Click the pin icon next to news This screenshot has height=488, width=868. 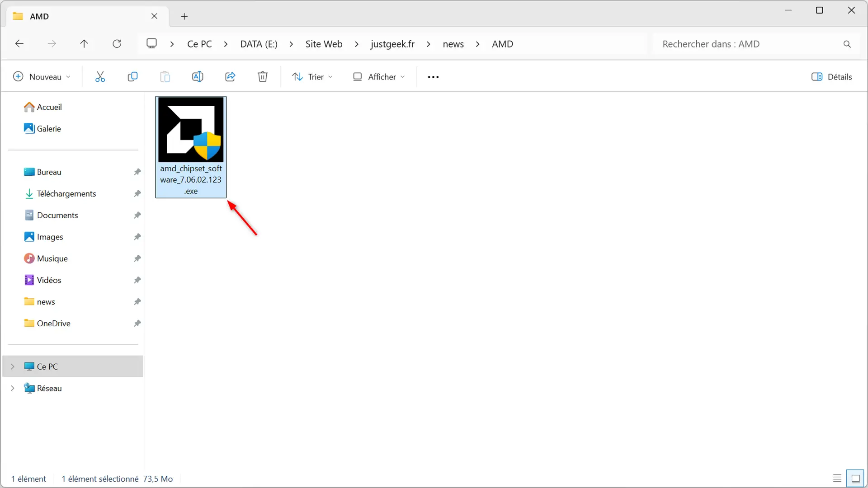pyautogui.click(x=137, y=301)
